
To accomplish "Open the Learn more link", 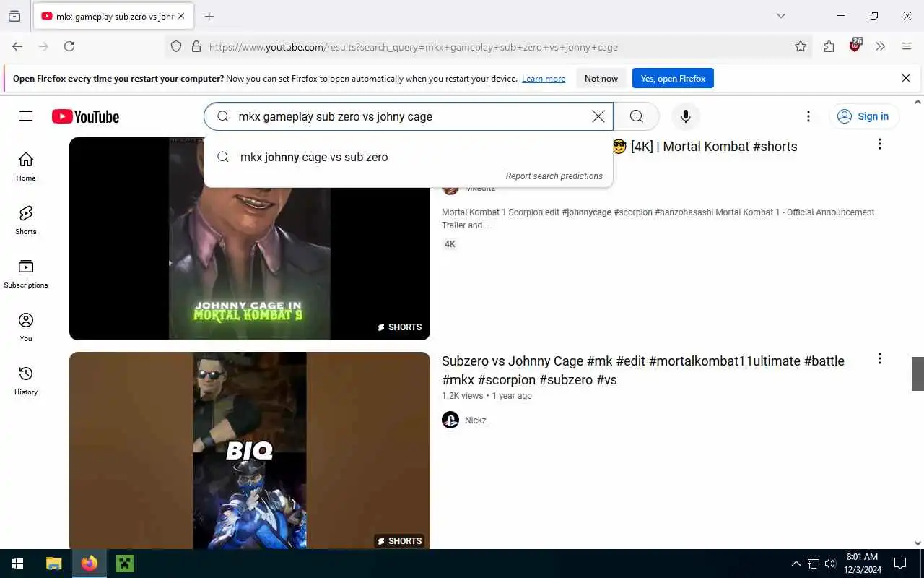I will coord(544,79).
